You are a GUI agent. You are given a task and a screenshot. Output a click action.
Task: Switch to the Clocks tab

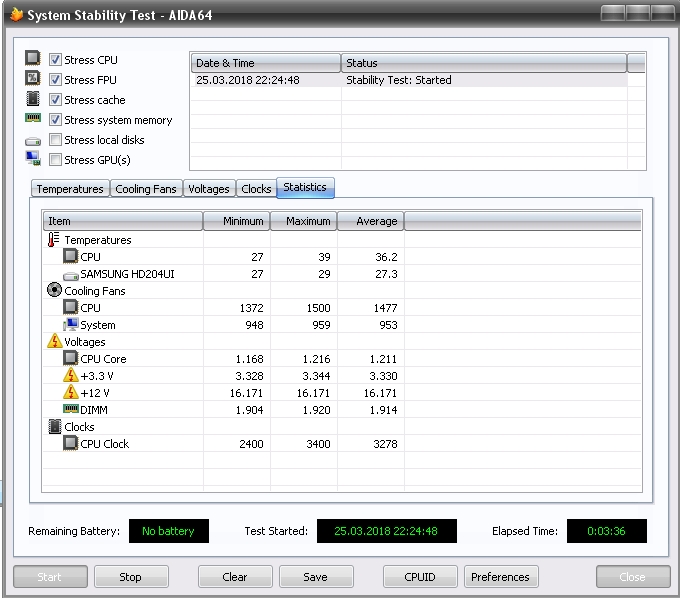tap(256, 189)
